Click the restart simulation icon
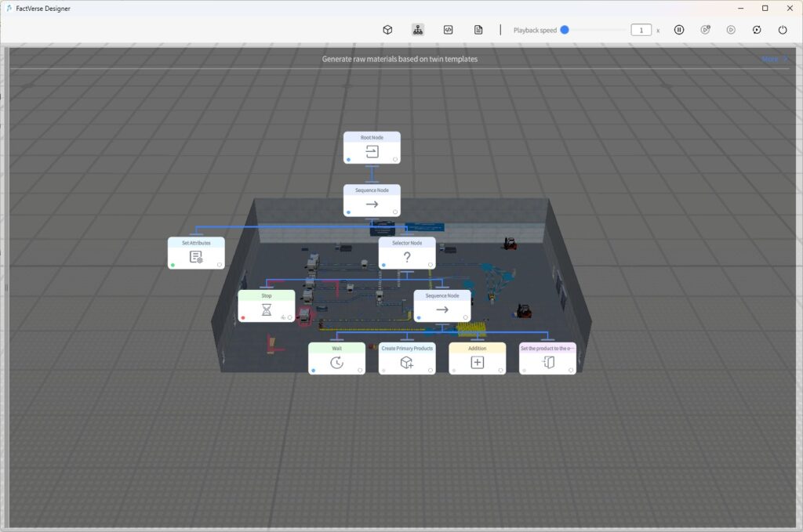Viewport: 803px width, 532px height. tap(756, 29)
